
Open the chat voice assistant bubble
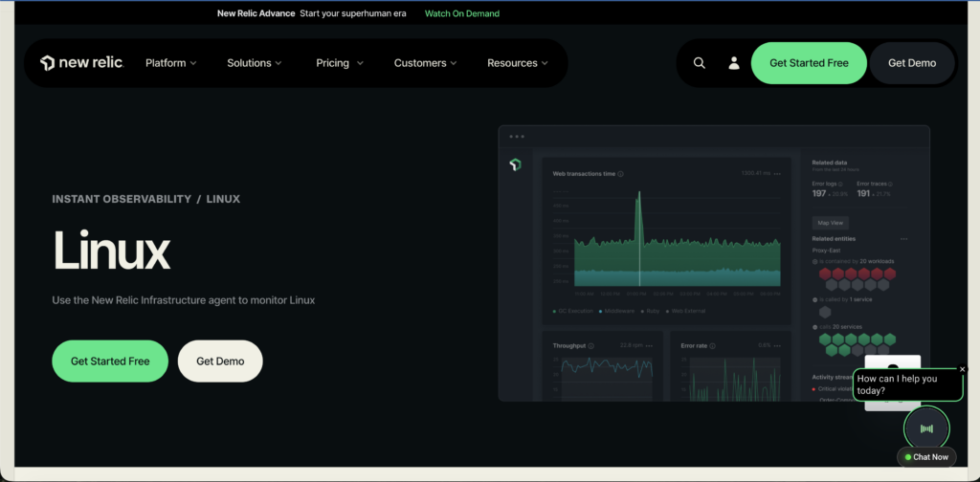tap(926, 428)
